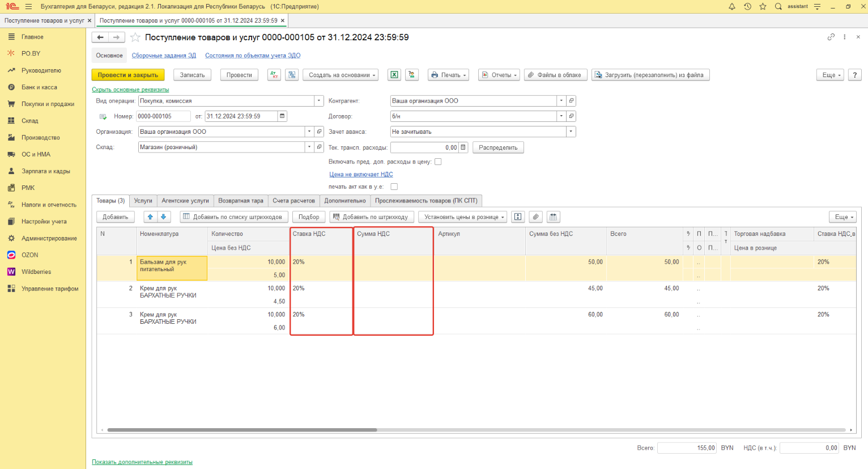Viewport: 868px width, 469px height.
Task: Expand the 'Вид операции' dropdown
Action: click(318, 101)
